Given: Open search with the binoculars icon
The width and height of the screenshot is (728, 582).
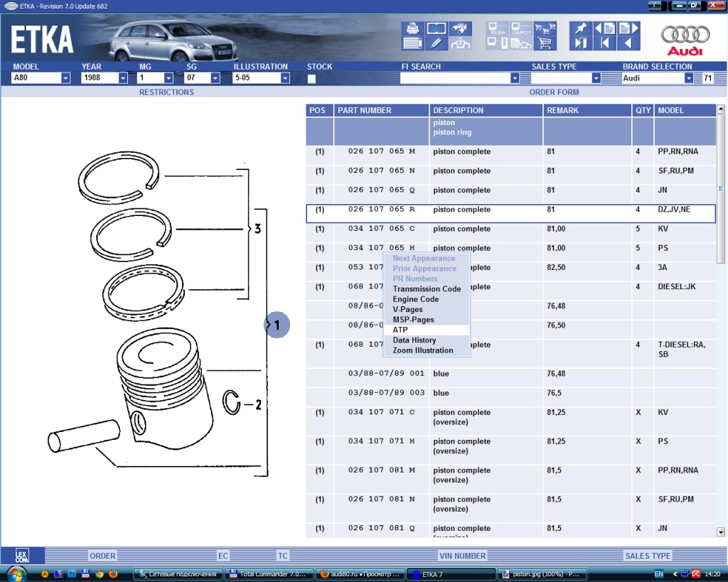Looking at the screenshot, I should [x=460, y=28].
